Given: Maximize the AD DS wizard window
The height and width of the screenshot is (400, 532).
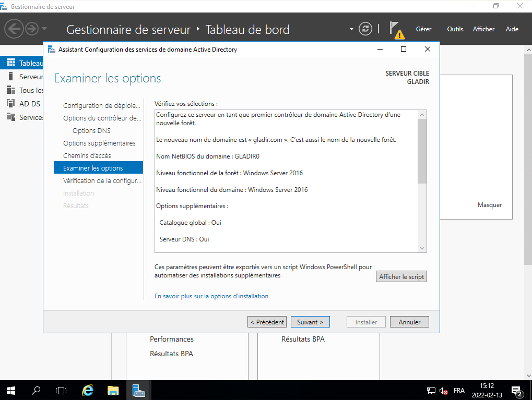Looking at the screenshot, I should [x=404, y=49].
